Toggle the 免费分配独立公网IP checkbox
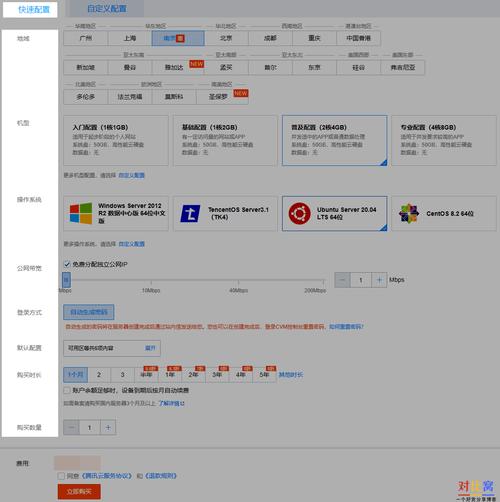This screenshot has width=500, height=502. click(67, 264)
